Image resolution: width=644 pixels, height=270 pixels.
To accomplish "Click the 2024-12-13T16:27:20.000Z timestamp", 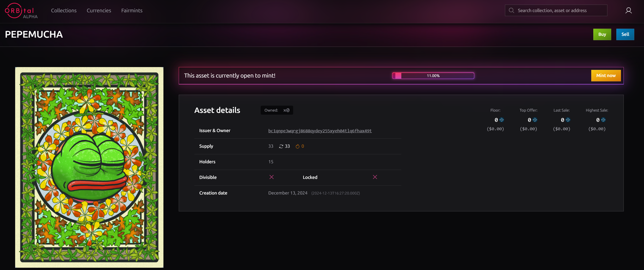I will pyautogui.click(x=335, y=193).
